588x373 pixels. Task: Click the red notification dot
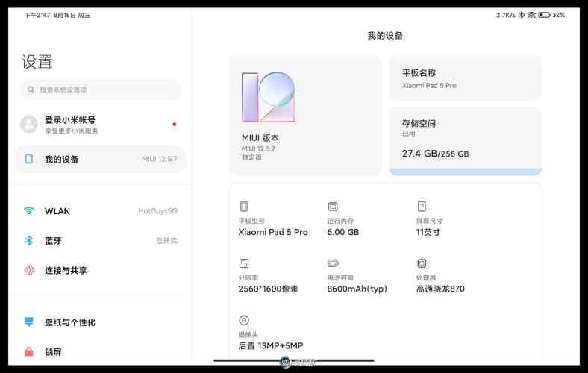click(175, 124)
